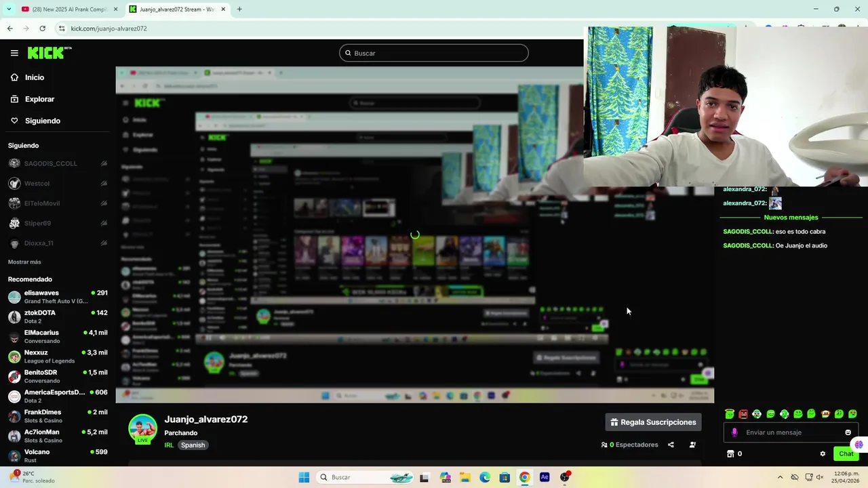Click Regala Suscripciones button

tap(653, 422)
